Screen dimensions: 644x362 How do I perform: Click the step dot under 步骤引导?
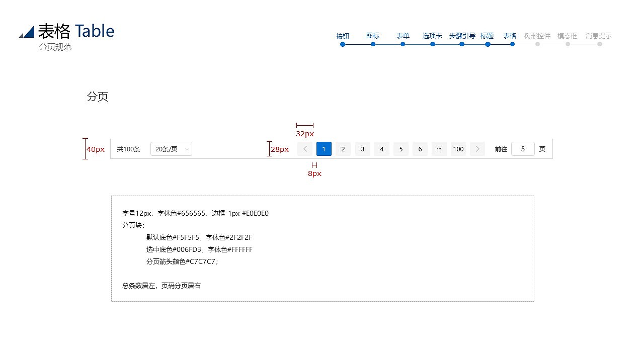462,44
